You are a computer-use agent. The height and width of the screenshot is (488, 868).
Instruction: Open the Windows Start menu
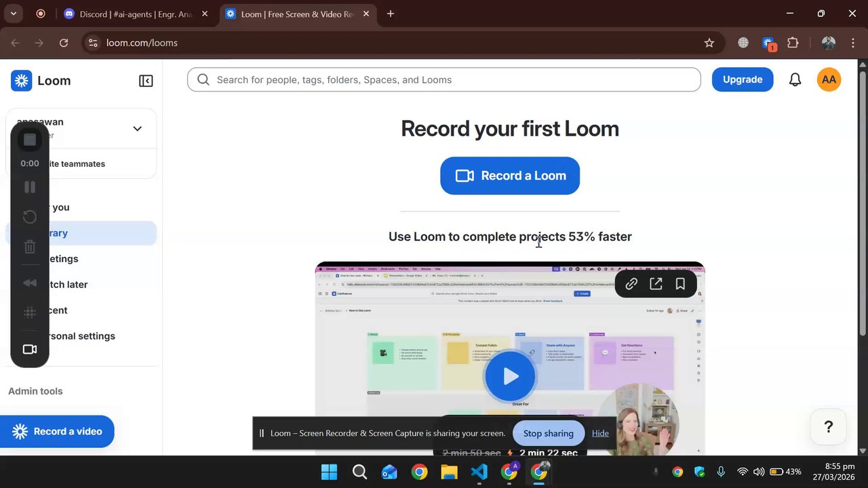coord(329,472)
